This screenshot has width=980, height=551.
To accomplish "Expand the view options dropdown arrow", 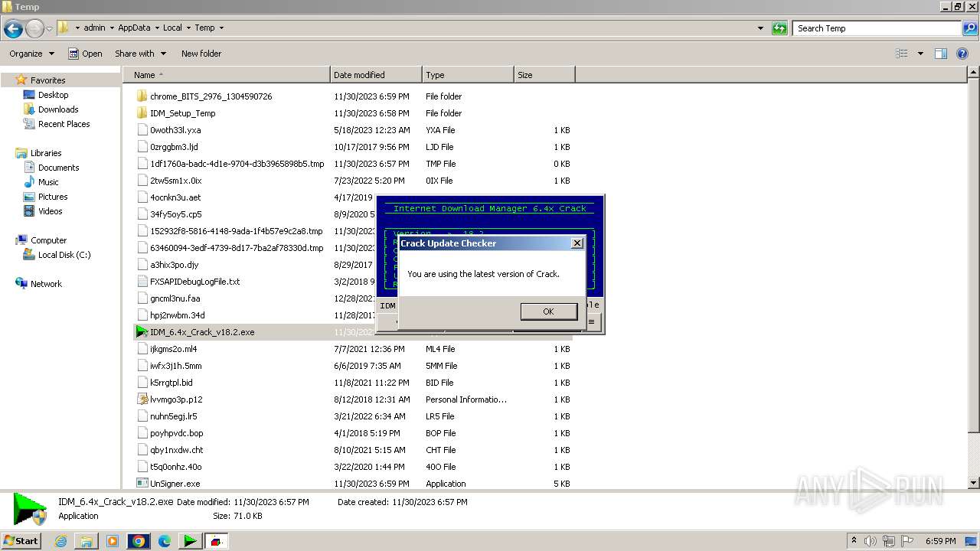I will point(920,54).
